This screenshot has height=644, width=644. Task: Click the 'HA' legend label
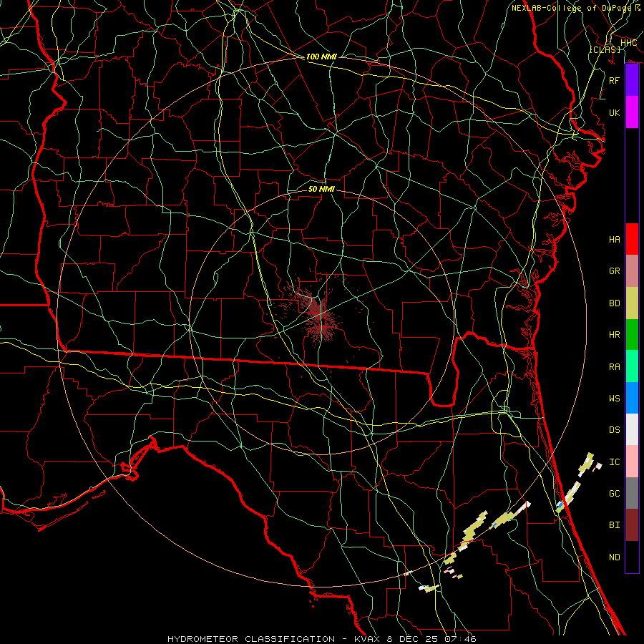point(615,239)
